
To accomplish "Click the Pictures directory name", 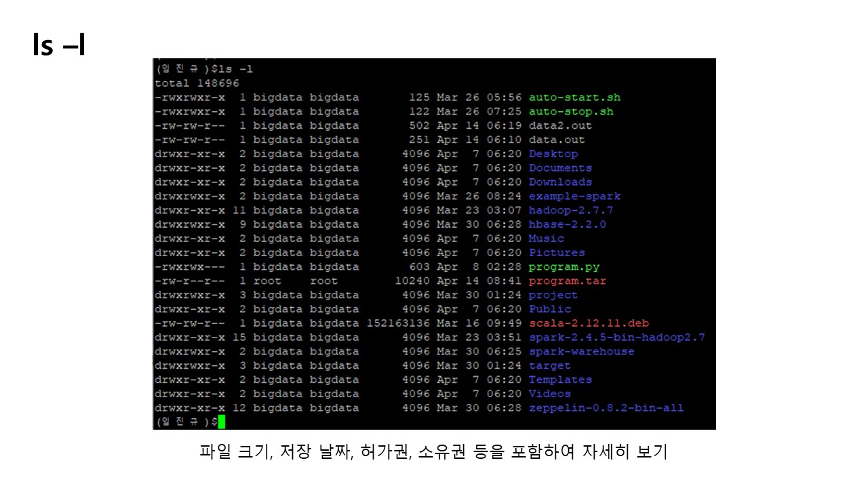I will (x=557, y=253).
